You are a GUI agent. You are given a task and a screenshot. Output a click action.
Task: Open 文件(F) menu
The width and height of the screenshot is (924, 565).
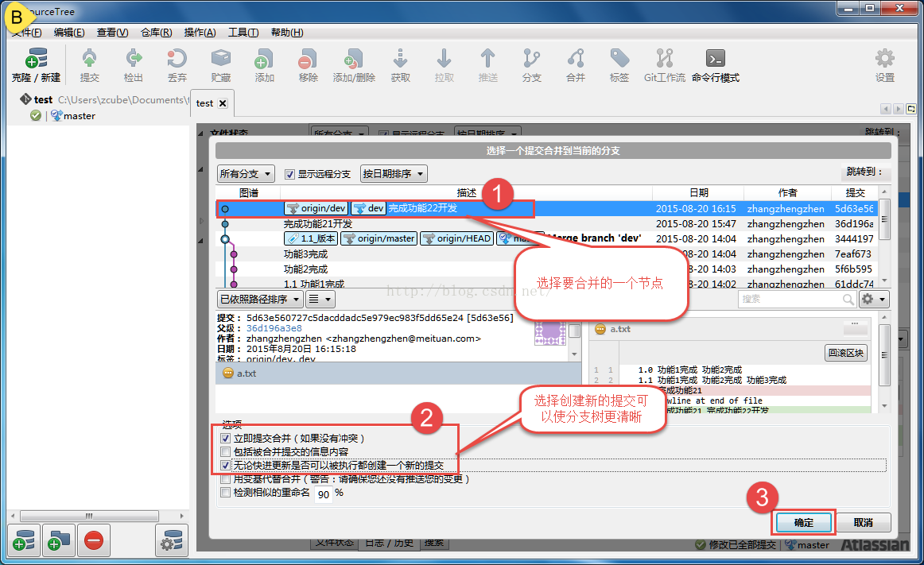(x=26, y=33)
